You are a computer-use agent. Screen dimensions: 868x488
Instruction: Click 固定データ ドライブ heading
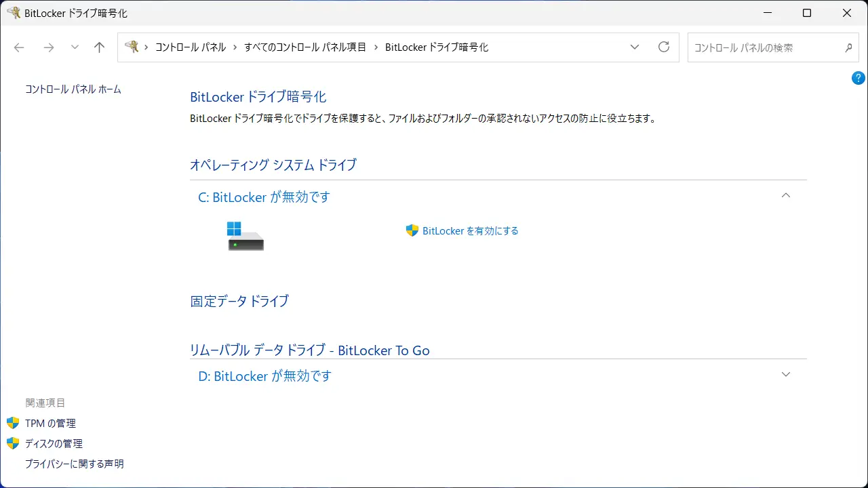click(239, 301)
